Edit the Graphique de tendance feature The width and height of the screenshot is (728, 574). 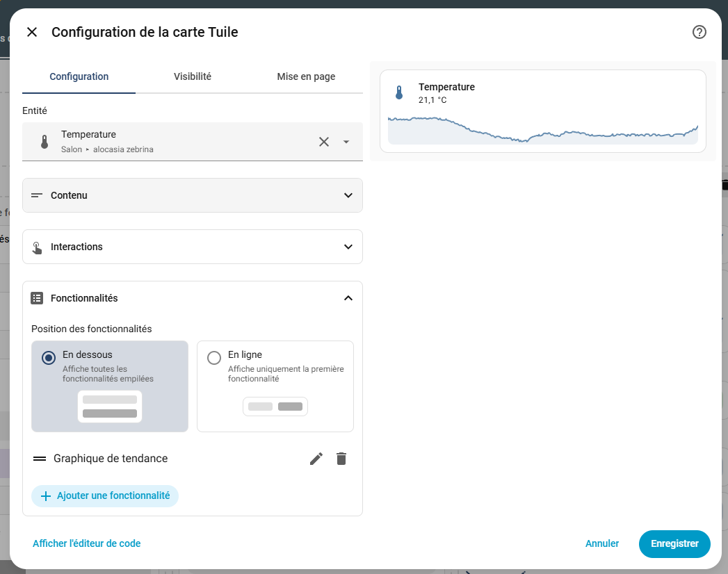click(x=316, y=459)
